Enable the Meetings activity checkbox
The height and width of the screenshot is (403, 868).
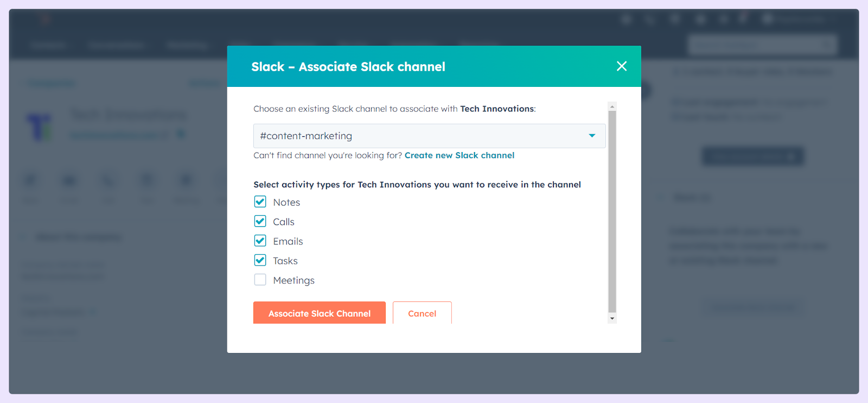click(x=260, y=280)
